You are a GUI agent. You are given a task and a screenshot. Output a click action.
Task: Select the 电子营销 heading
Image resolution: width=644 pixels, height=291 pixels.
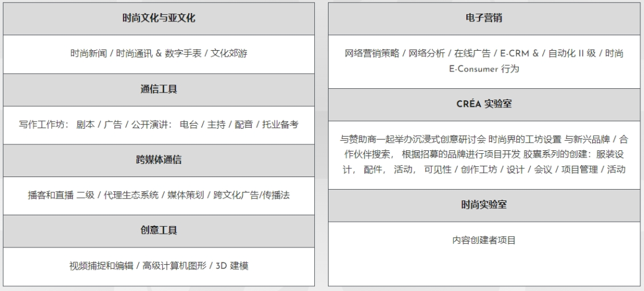coord(484,18)
